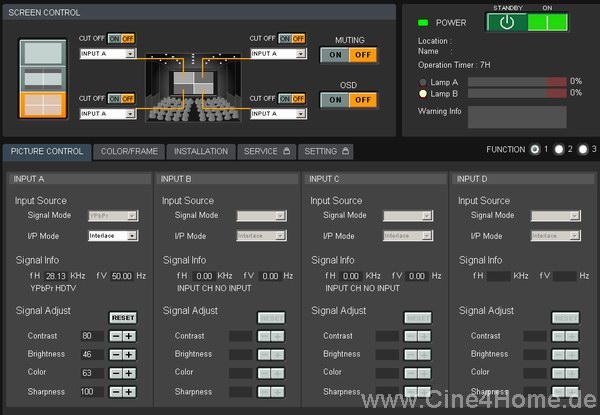Open Input A I/P Mode dropdown
Screen dimensions: 600x415
click(x=113, y=236)
